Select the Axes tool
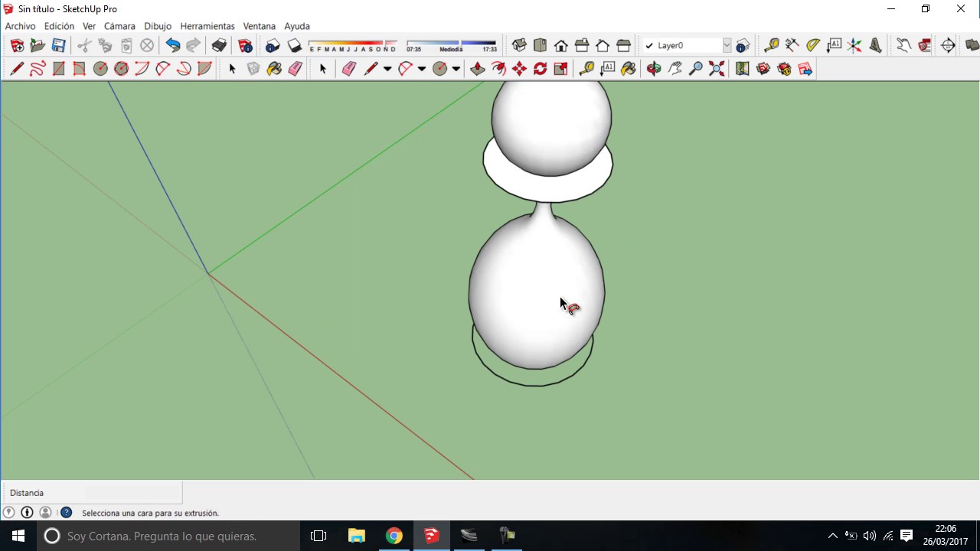This screenshot has height=551, width=980. 854,45
